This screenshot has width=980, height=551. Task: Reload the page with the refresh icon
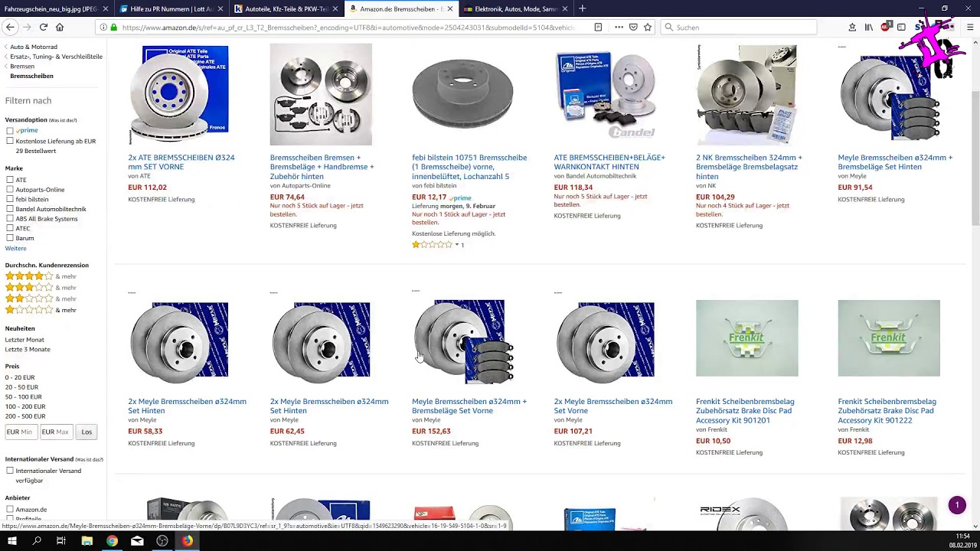tap(44, 28)
